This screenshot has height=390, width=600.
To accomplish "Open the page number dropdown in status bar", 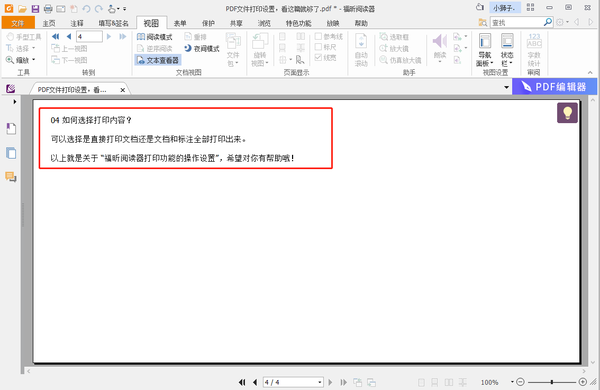I will point(320,382).
